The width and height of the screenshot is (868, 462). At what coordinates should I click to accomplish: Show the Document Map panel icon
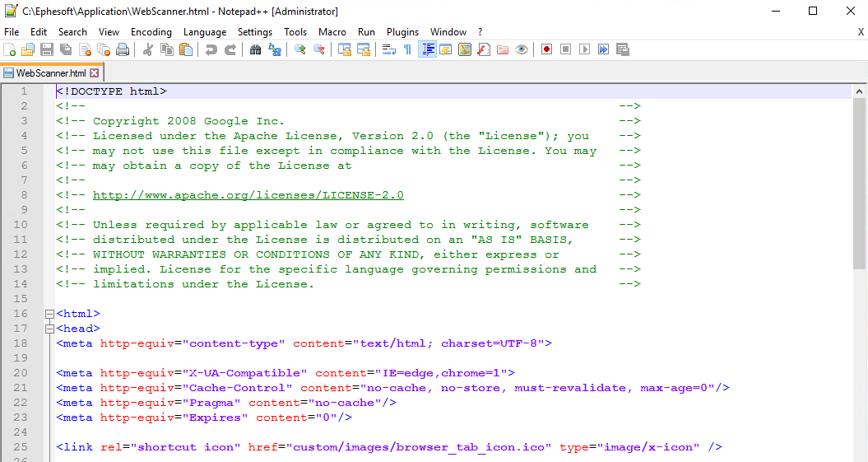click(x=465, y=50)
